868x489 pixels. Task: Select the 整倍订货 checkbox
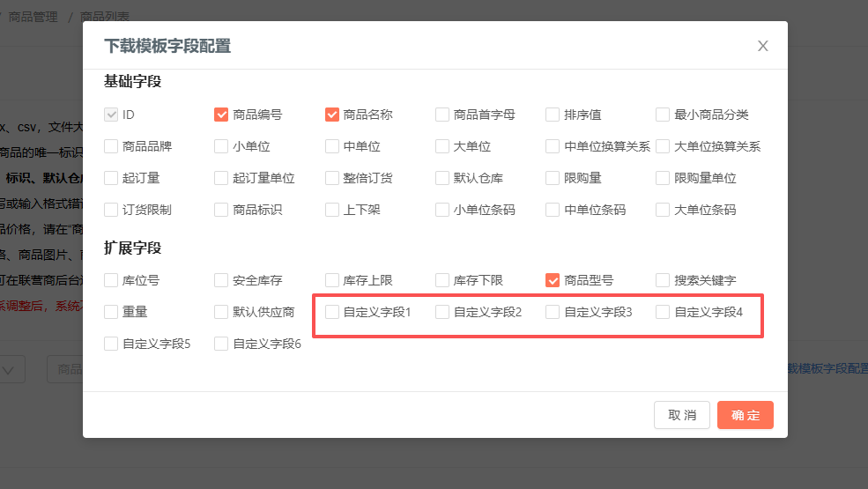click(331, 178)
